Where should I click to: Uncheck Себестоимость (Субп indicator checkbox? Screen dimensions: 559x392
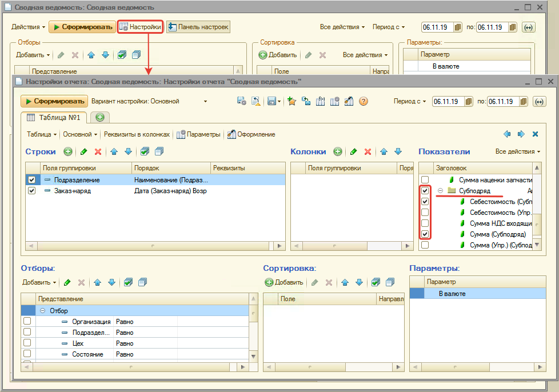point(425,201)
